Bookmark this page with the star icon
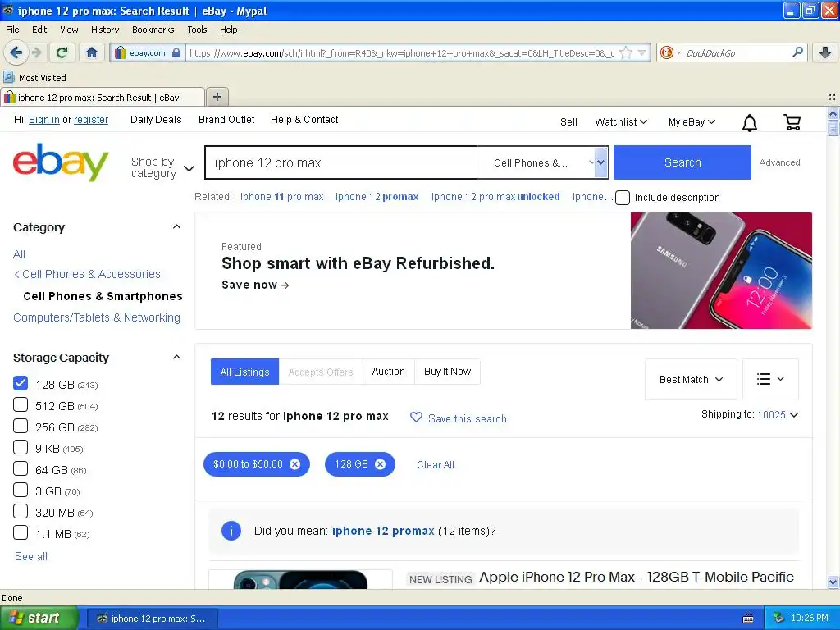This screenshot has width=840, height=630. click(624, 52)
